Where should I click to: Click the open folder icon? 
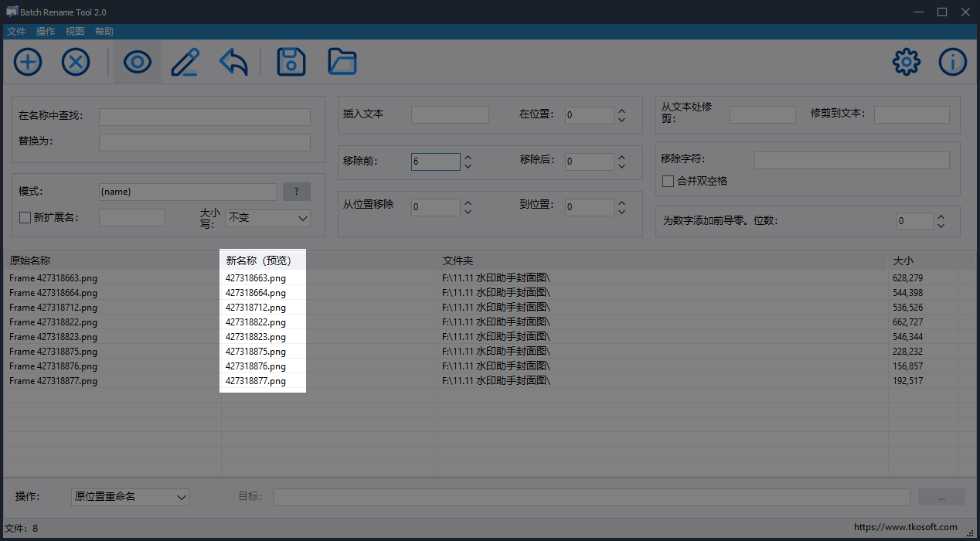342,62
